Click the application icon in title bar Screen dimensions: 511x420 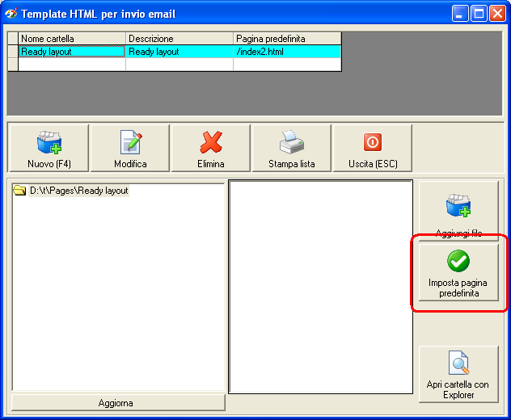tap(11, 14)
